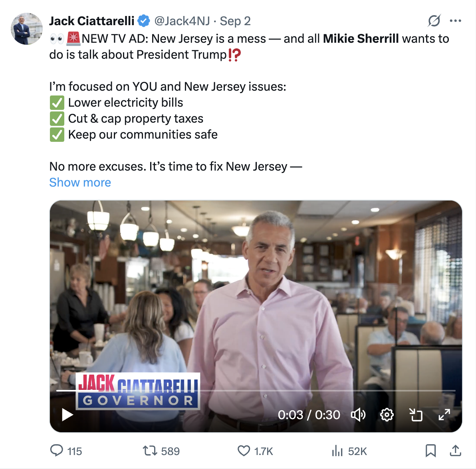View tweet analytics bar chart icon

click(x=337, y=451)
